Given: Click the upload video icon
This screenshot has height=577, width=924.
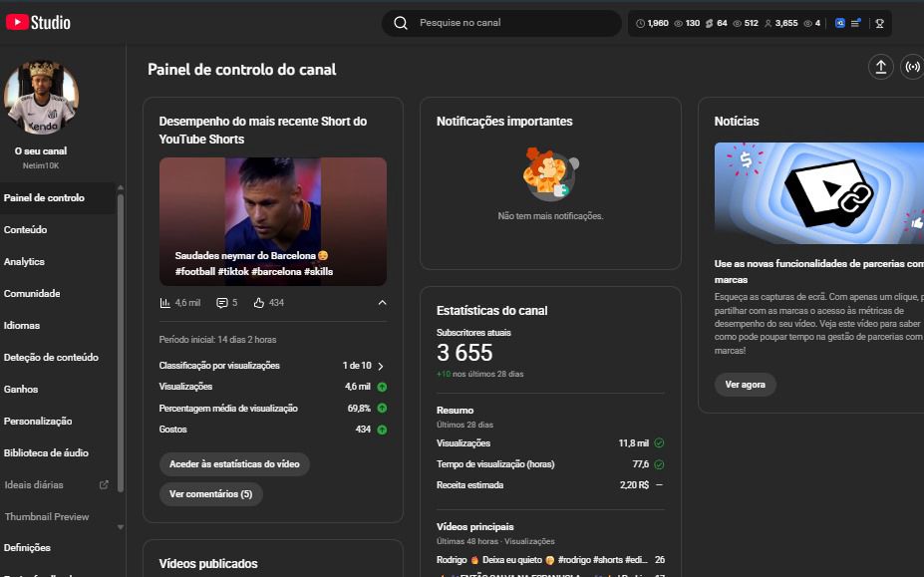Looking at the screenshot, I should click(x=880, y=67).
